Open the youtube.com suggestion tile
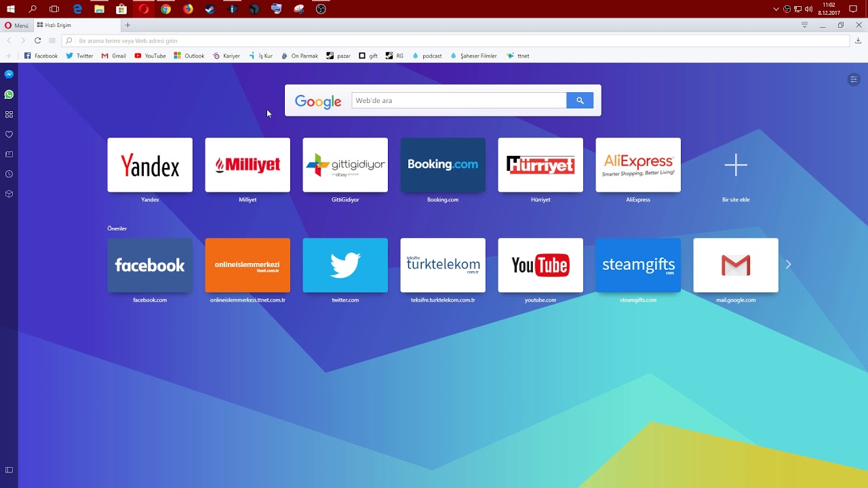 click(x=540, y=265)
